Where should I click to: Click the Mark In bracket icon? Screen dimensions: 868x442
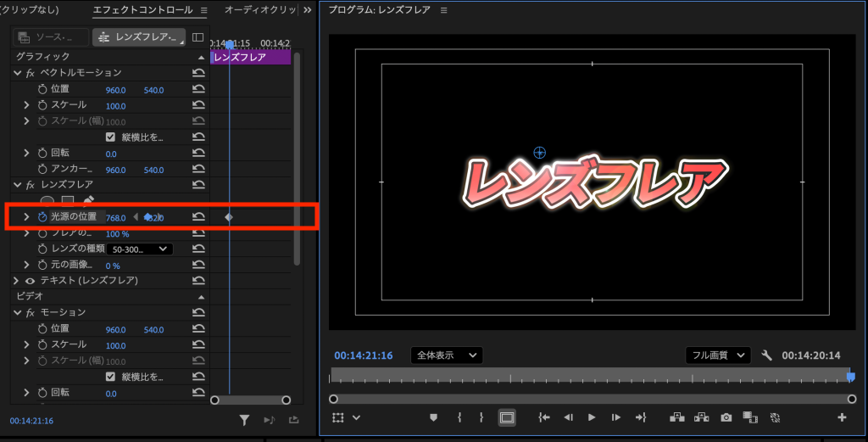coord(459,417)
